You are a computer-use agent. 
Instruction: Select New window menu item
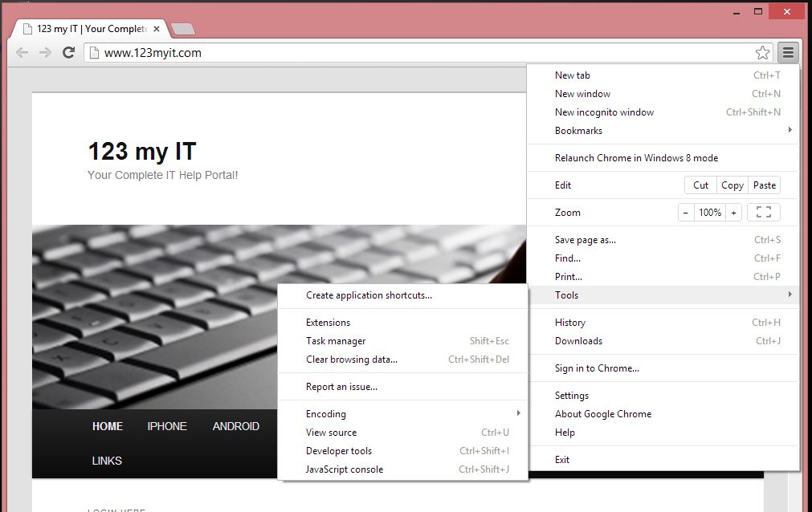[663, 94]
